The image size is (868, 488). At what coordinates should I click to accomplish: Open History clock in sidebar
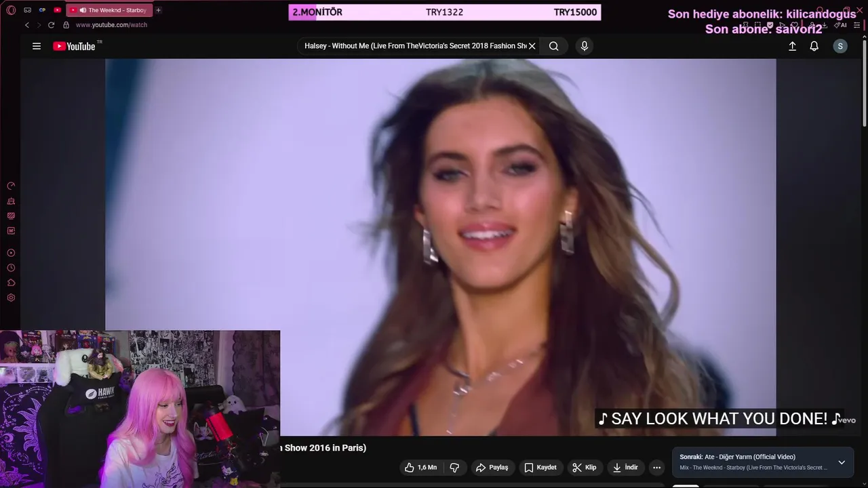click(11, 268)
